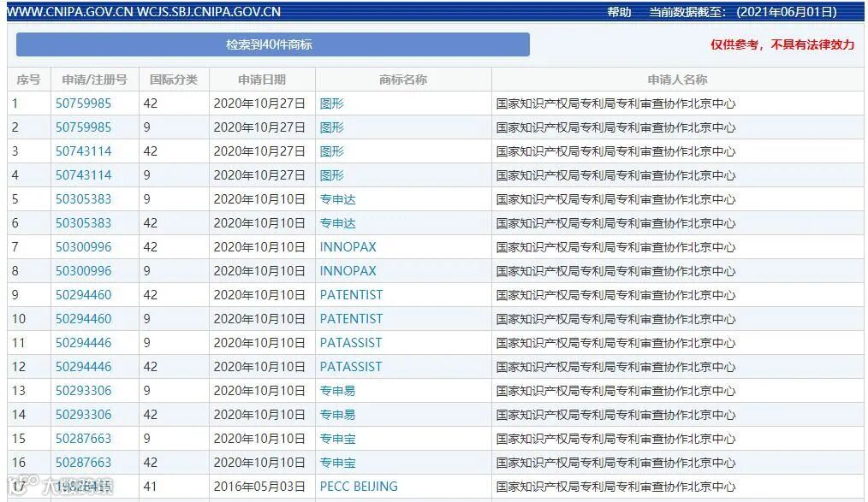Open the PECC BEIJING trademark link
868x502 pixels.
(359, 487)
